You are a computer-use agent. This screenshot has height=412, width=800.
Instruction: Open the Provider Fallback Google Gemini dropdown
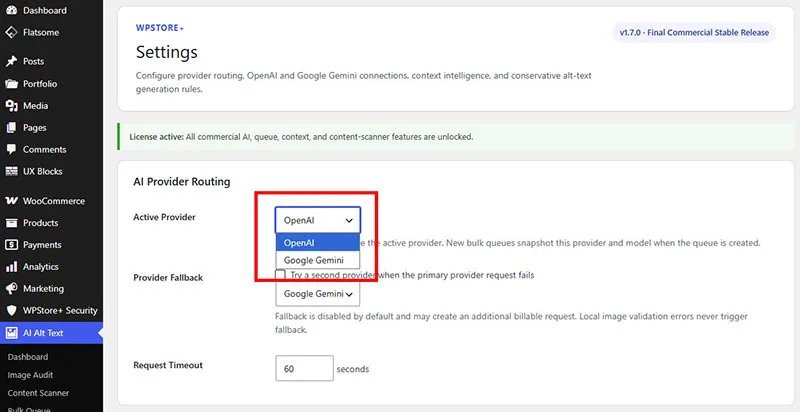pos(318,294)
